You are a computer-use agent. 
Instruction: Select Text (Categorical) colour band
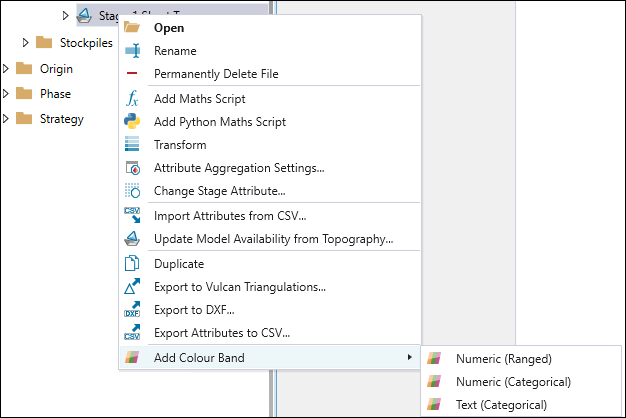pos(501,405)
